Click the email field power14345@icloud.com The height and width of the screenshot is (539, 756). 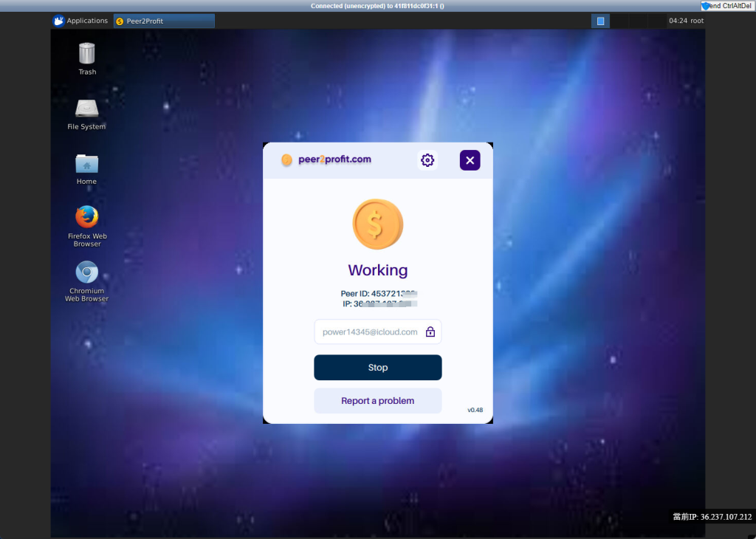[377, 332]
